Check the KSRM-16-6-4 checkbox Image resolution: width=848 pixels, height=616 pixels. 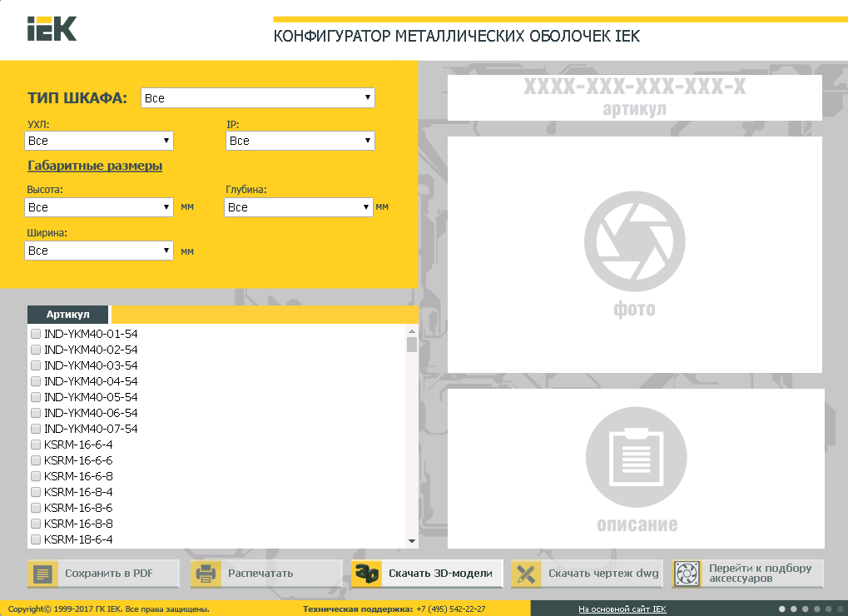pyautogui.click(x=36, y=445)
